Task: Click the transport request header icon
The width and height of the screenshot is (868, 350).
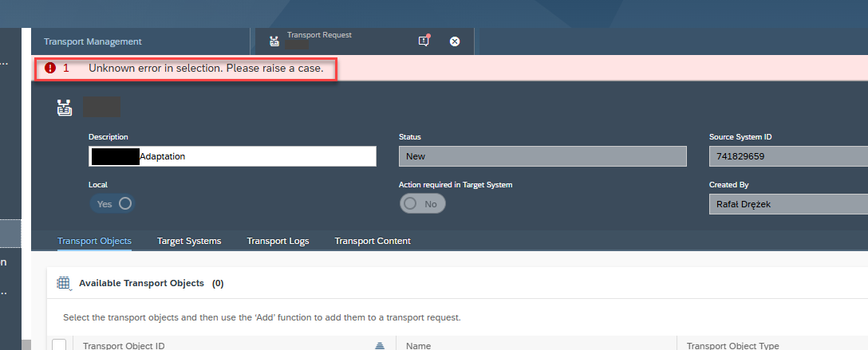Action: point(64,108)
